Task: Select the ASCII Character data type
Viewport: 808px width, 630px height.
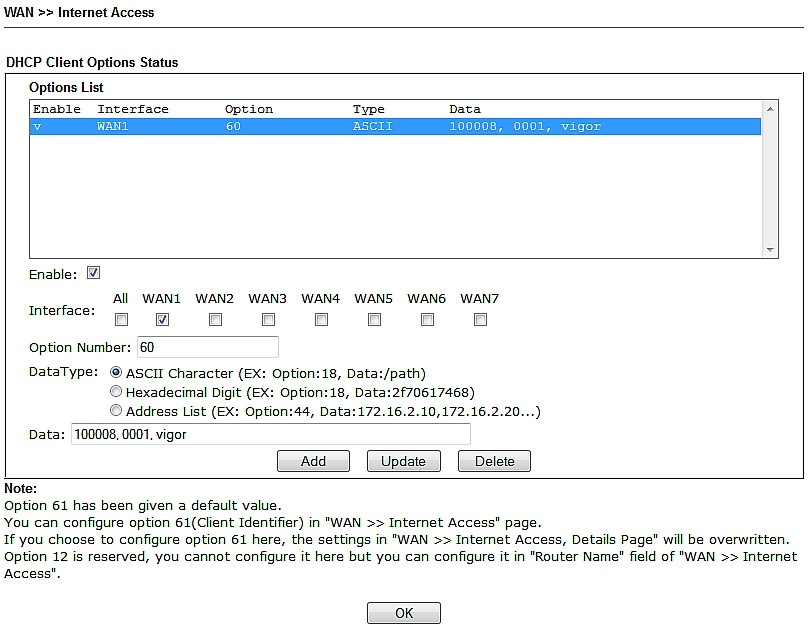Action: (116, 373)
